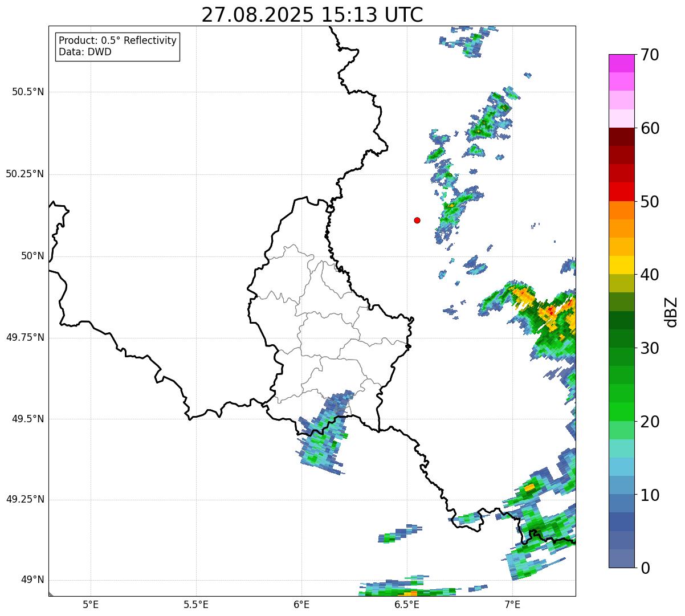Click the colorbar value 10

650,495
